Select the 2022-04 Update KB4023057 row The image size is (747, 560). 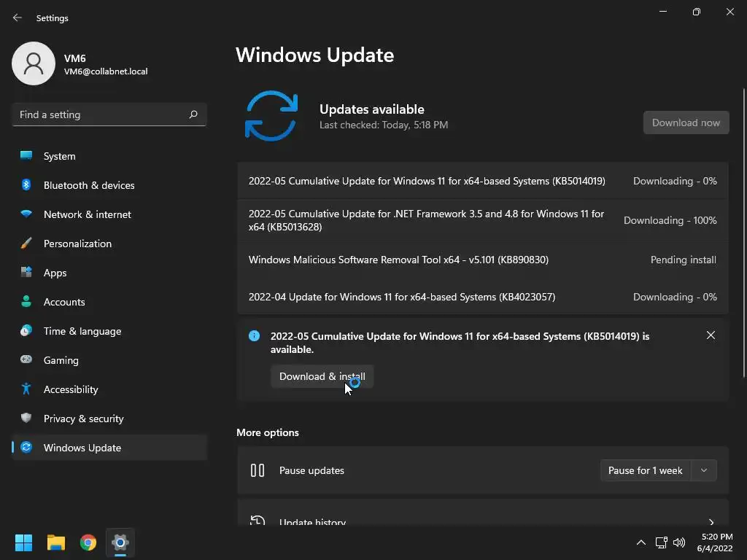point(483,297)
